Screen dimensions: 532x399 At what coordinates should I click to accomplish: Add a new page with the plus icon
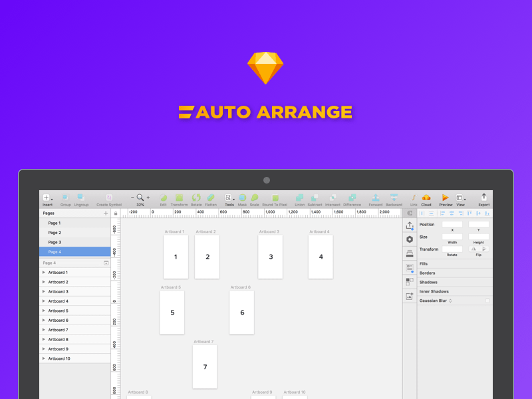pos(106,213)
